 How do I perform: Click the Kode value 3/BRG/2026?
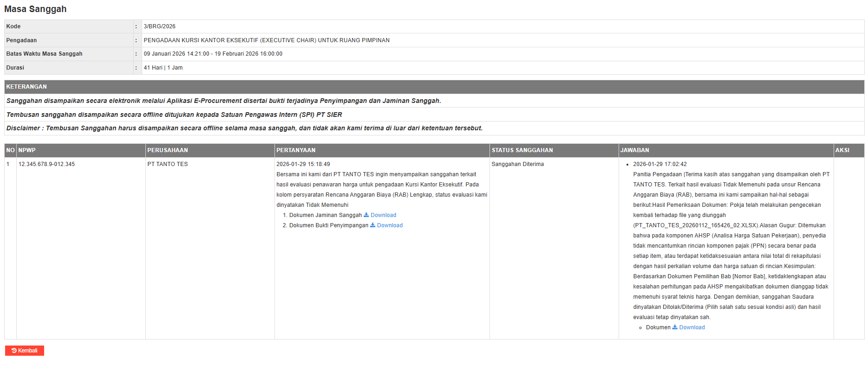pyautogui.click(x=159, y=26)
